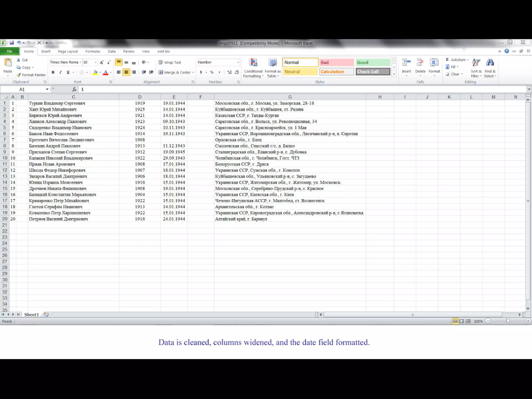This screenshot has width=532, height=399.
Task: Apply percent style
Action: [x=212, y=72]
